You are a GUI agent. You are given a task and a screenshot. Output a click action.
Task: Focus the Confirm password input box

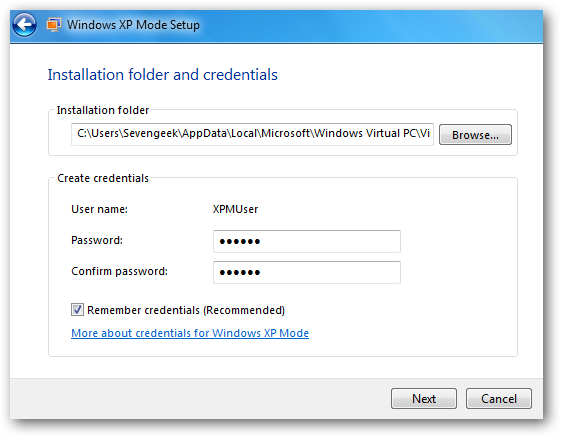coord(307,272)
